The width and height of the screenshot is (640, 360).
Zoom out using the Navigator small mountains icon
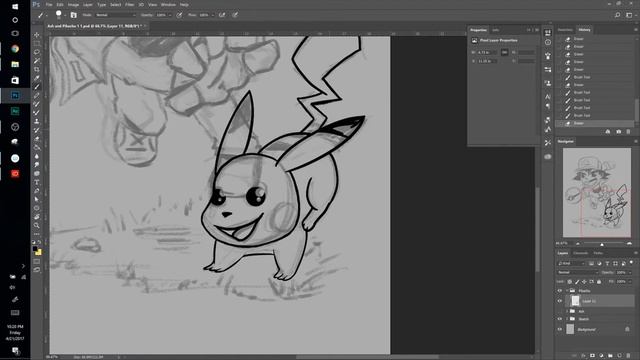pyautogui.click(x=578, y=244)
